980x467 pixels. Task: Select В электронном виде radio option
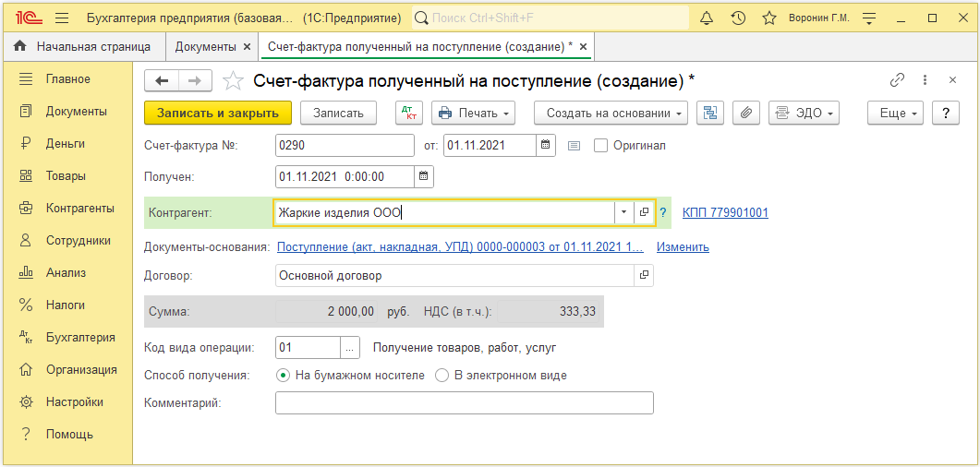tap(442, 376)
